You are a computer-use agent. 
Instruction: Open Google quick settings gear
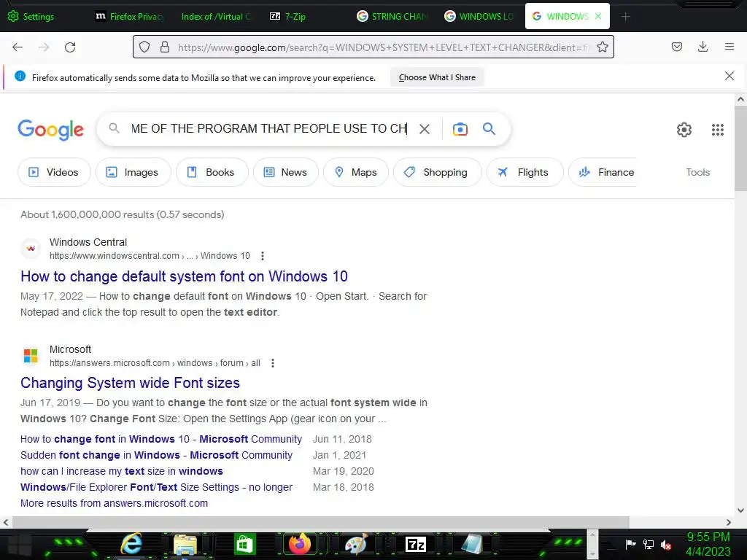coord(684,130)
